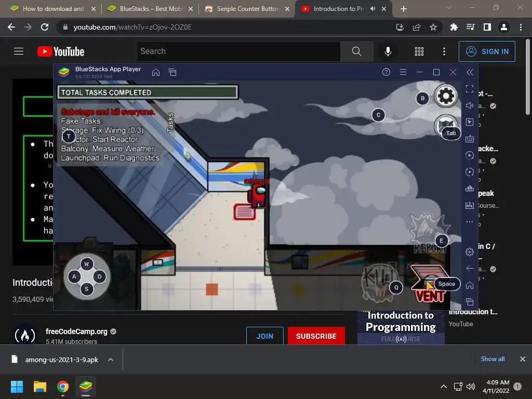Open the YouTube guide hamburger menu

(19, 51)
